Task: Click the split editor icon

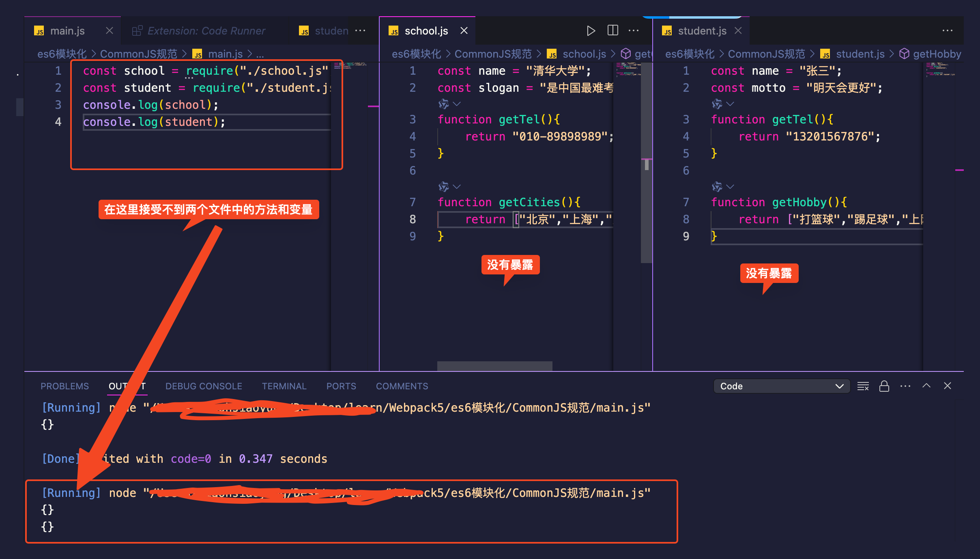Action: pos(612,31)
